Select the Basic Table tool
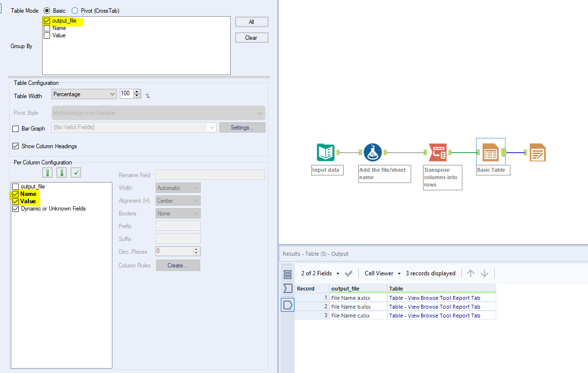Image resolution: width=588 pixels, height=373 pixels. pos(491,152)
